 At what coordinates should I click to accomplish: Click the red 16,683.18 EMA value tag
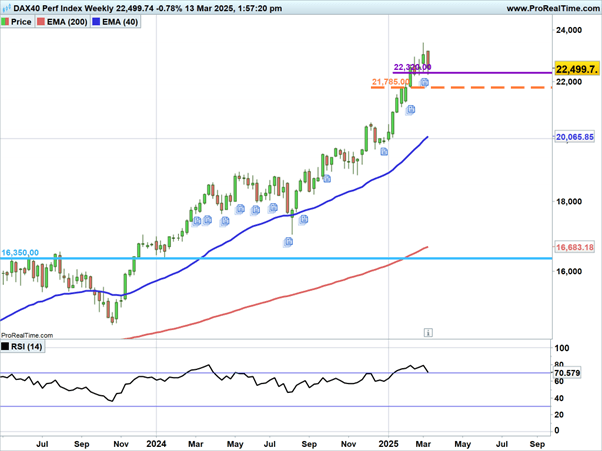click(575, 247)
